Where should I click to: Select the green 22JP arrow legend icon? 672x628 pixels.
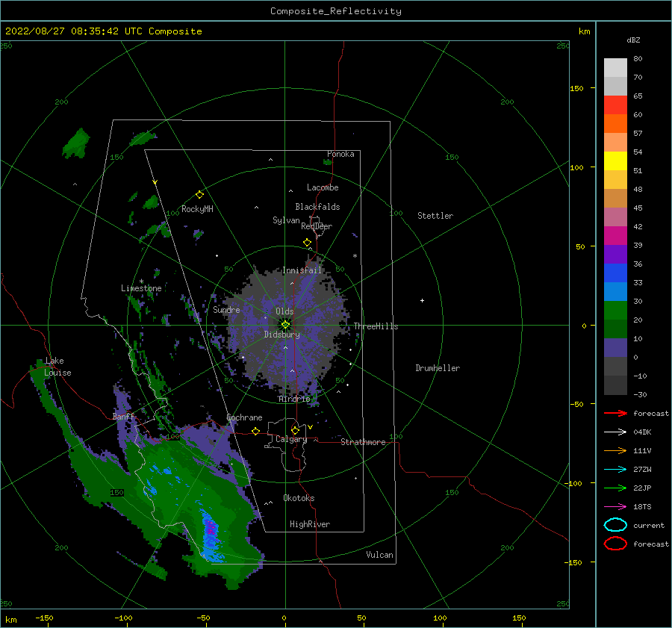coord(615,488)
